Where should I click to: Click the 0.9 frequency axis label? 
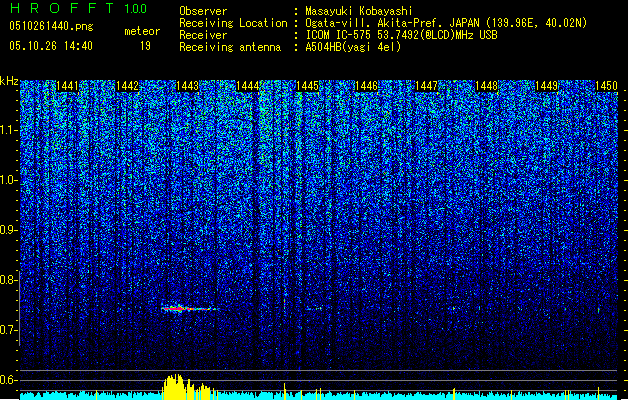[x=9, y=230]
